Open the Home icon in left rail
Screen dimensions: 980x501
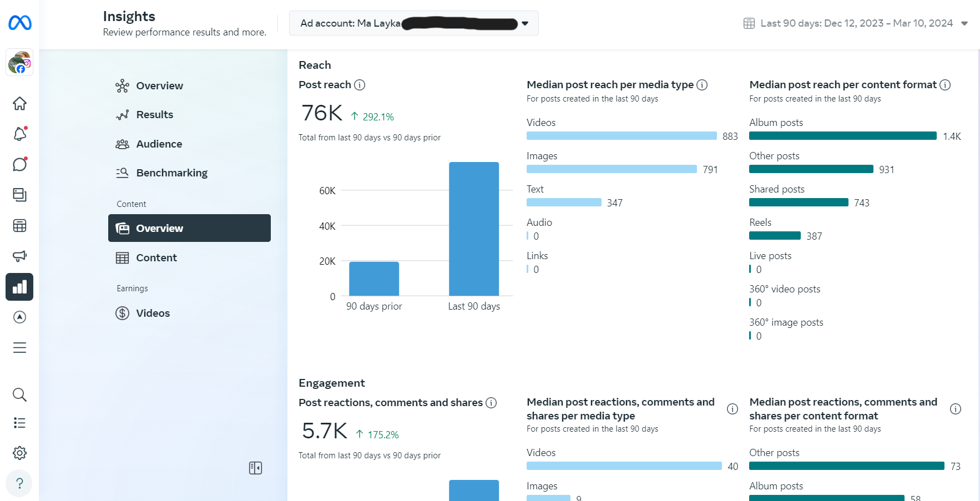click(19, 104)
